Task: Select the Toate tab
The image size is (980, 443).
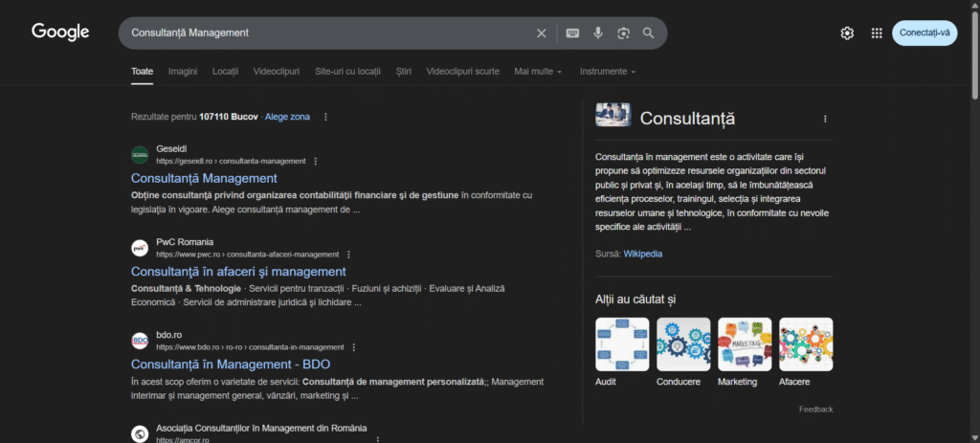Action: (142, 71)
